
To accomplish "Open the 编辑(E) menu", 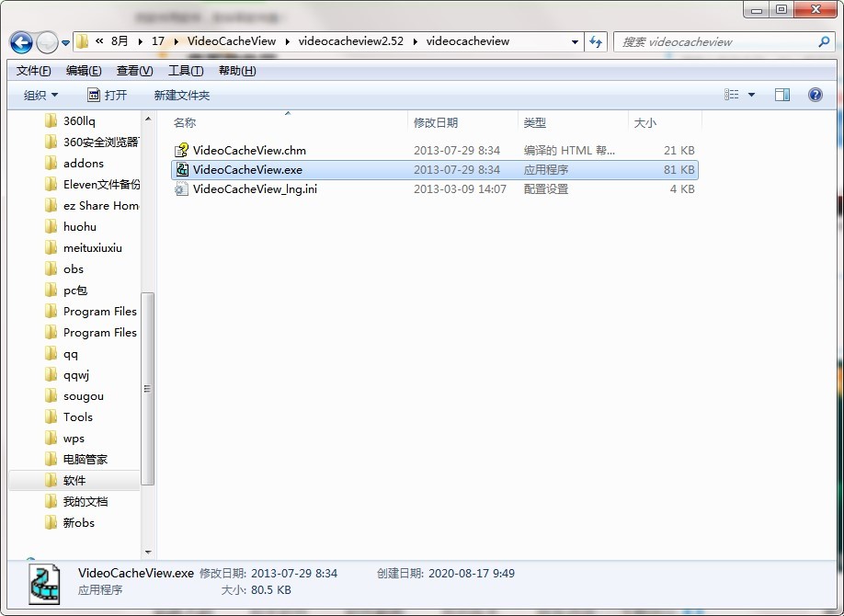I will tap(84, 71).
